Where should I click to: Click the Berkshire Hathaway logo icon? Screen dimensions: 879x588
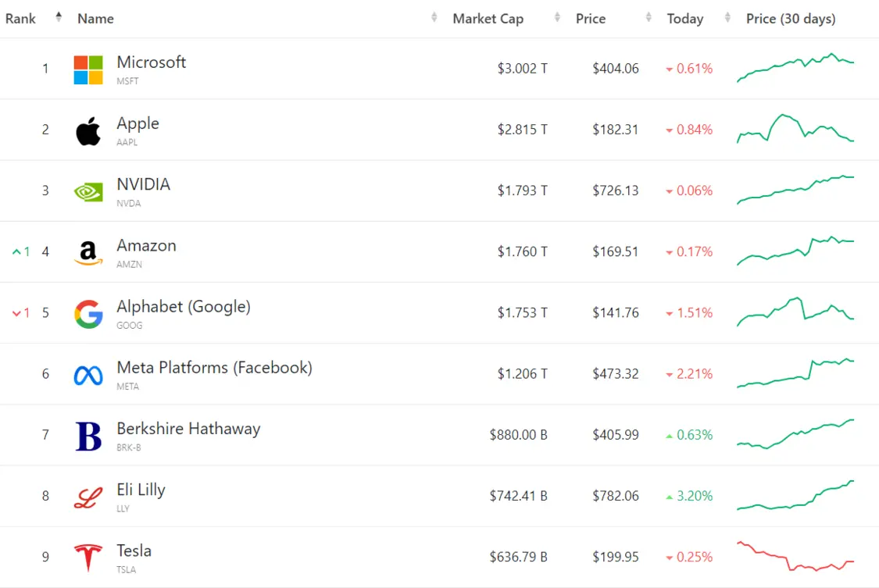click(x=88, y=436)
